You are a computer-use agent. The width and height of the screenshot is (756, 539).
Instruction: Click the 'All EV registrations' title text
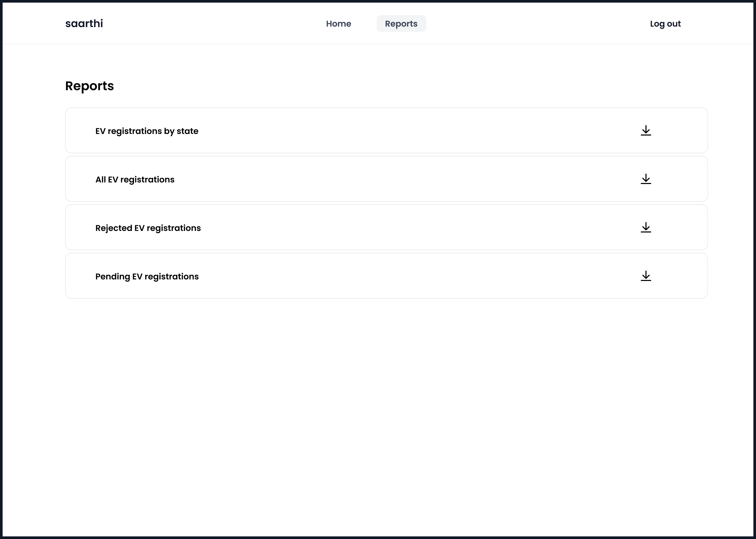click(135, 180)
